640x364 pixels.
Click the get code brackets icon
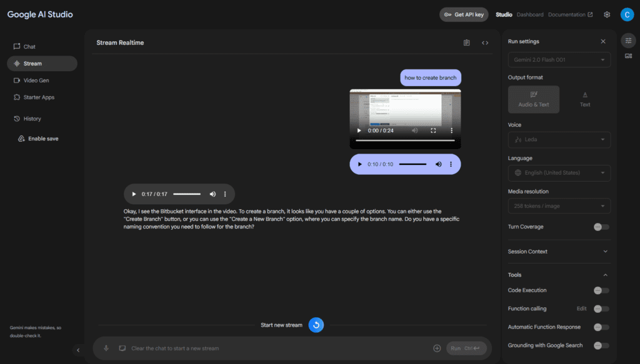485,43
